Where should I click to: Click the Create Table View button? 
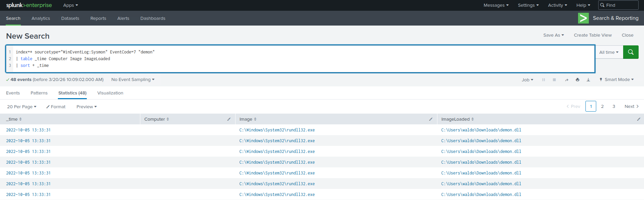(x=593, y=35)
